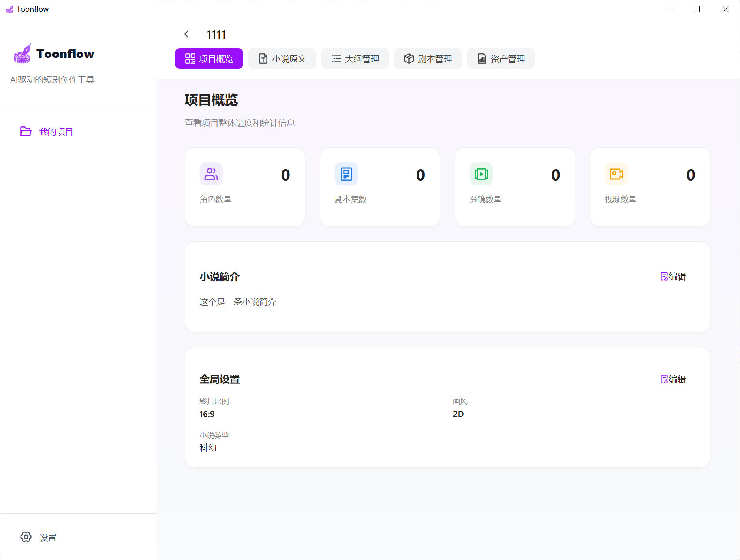Maximize the Toonflow window
This screenshot has height=560, width=740.
pyautogui.click(x=697, y=9)
